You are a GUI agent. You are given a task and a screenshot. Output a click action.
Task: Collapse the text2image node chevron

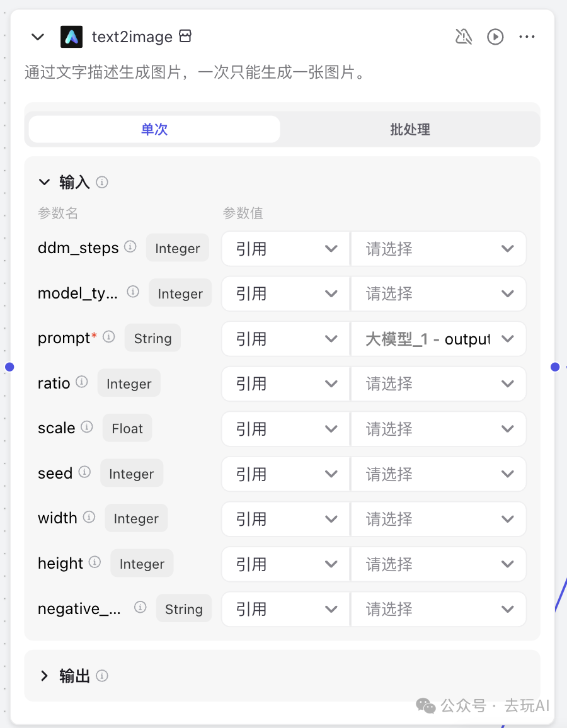point(38,37)
